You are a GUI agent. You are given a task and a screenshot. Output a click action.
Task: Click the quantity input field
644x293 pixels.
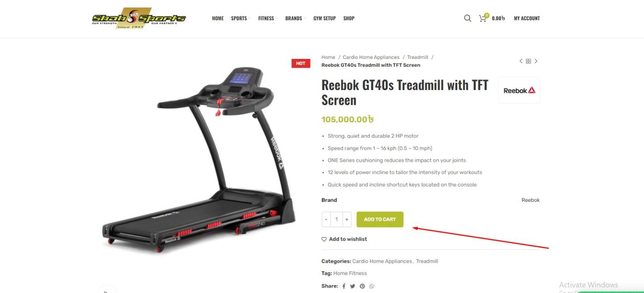336,219
